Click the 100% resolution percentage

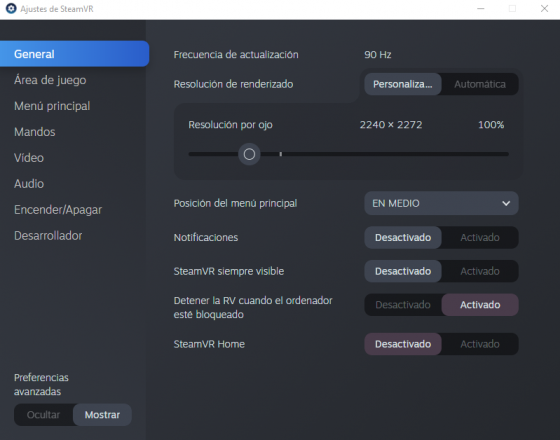point(491,125)
